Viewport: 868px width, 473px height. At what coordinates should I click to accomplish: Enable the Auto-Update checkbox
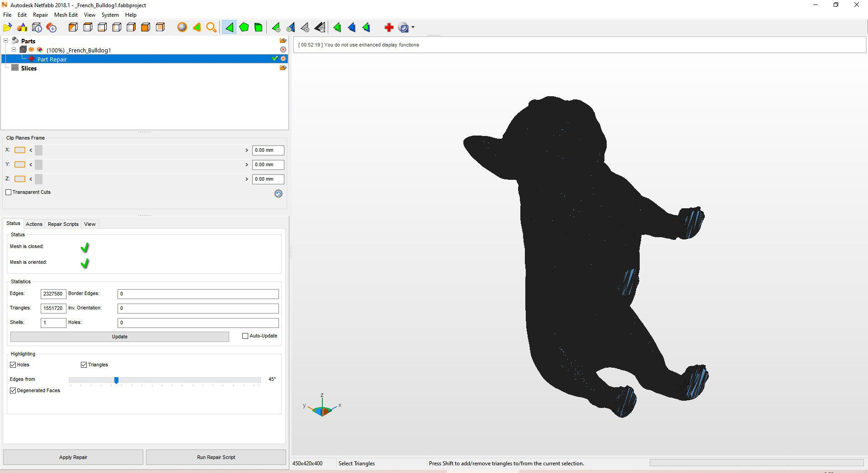(x=245, y=336)
